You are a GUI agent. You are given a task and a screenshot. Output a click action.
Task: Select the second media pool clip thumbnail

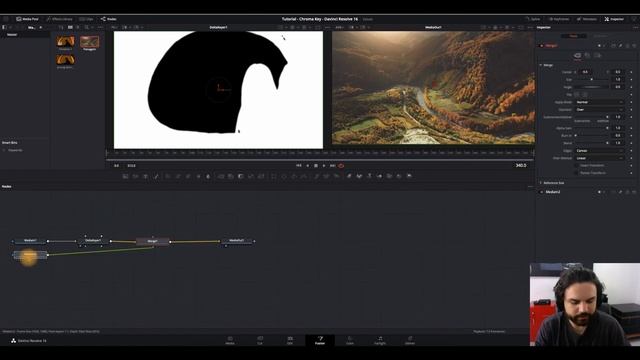[x=89, y=42]
